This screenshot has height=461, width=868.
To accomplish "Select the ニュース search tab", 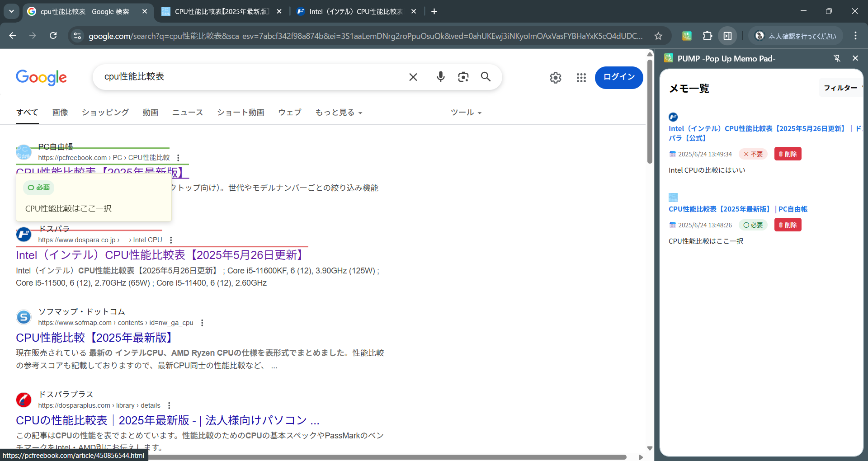I will coord(188,113).
